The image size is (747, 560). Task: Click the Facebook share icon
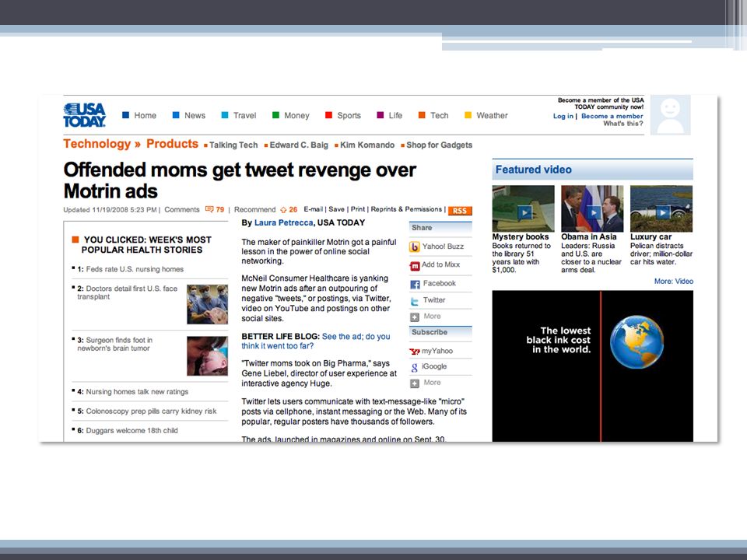[415, 285]
